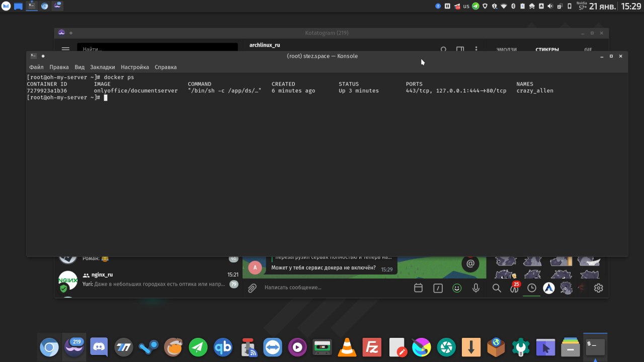
Task: Click the Nvidia 57° temperature indicator
Action: [582, 6]
